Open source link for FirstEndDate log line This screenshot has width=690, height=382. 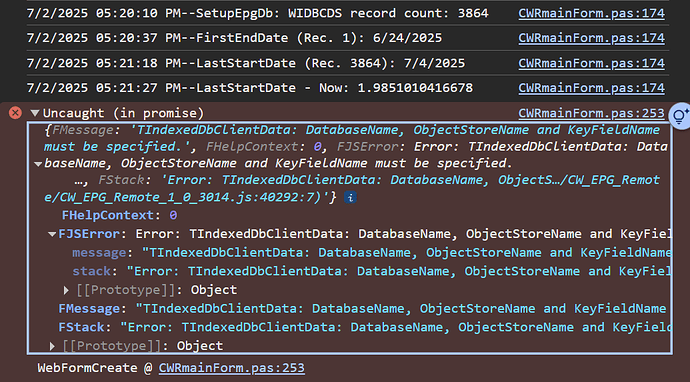point(591,38)
